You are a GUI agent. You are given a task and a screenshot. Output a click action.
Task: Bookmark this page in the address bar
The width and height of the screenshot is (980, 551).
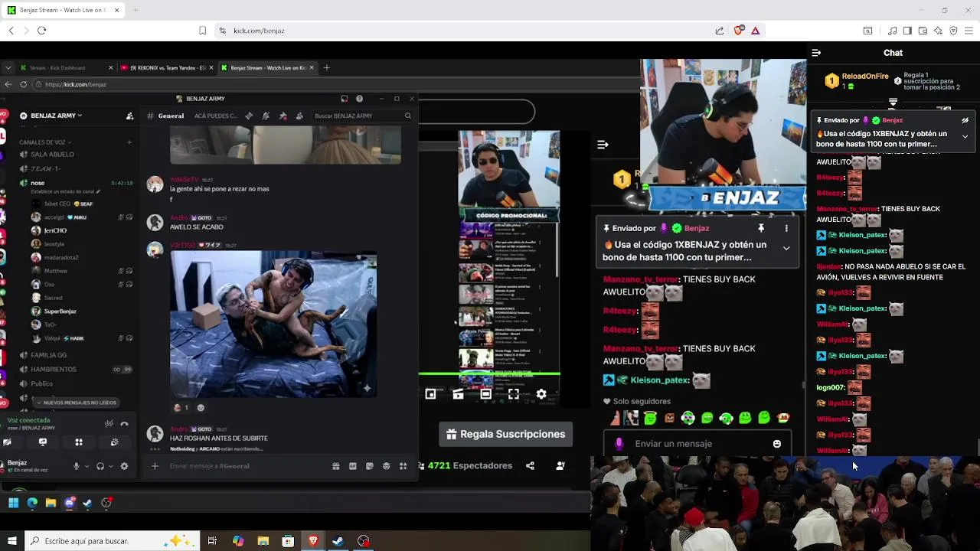[202, 31]
